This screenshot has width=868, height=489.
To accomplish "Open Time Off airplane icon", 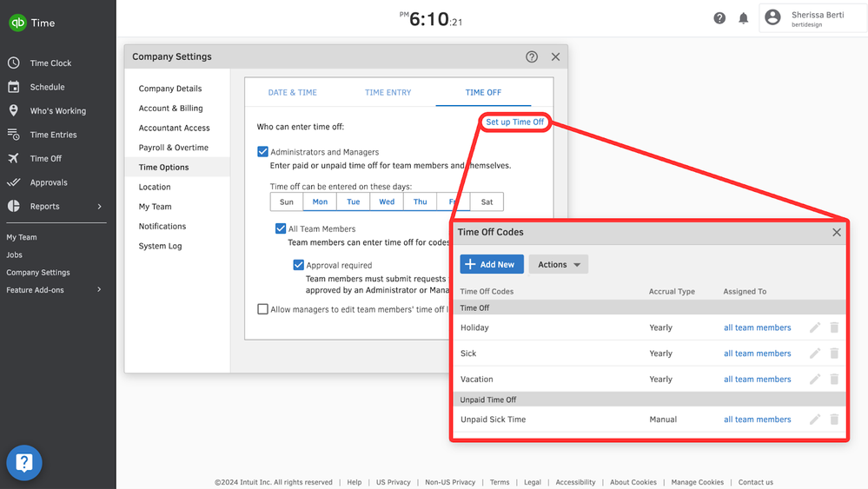I will pyautogui.click(x=14, y=158).
